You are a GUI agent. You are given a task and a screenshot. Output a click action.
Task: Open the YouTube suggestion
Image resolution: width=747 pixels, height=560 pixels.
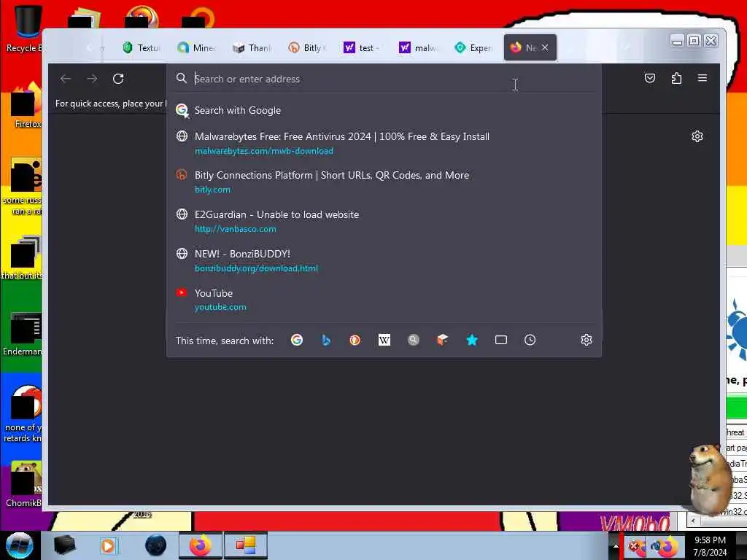[x=384, y=300]
